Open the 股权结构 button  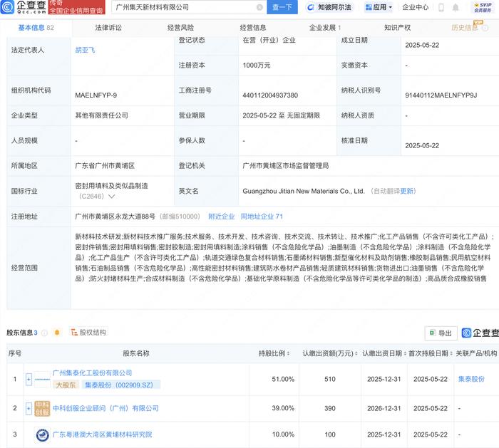tap(89, 333)
